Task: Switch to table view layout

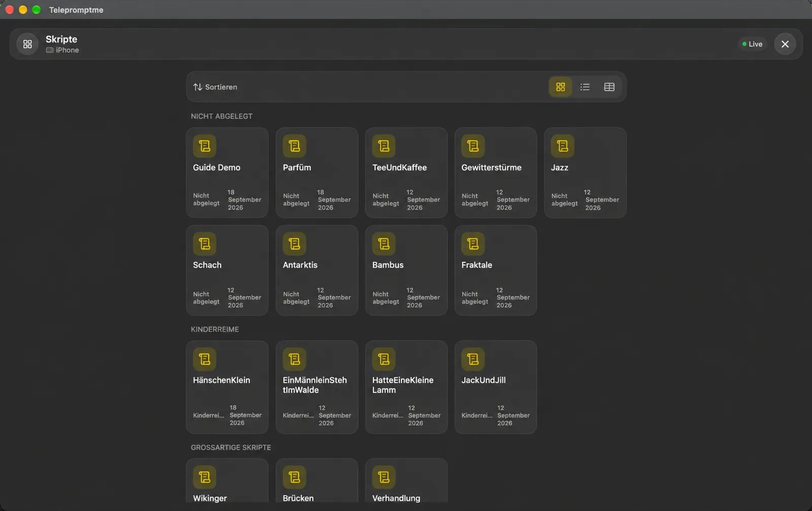Action: point(609,87)
